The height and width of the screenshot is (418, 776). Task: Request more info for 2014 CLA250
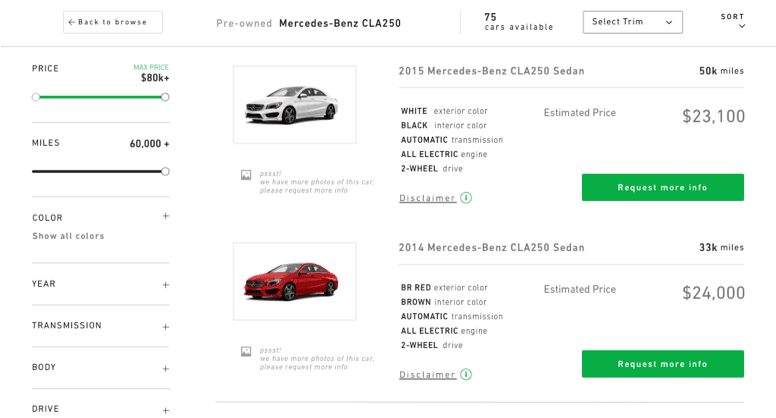click(662, 364)
